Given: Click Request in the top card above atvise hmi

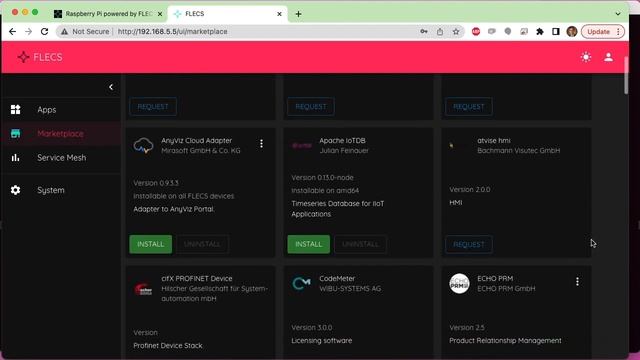Looking at the screenshot, I should [469, 107].
